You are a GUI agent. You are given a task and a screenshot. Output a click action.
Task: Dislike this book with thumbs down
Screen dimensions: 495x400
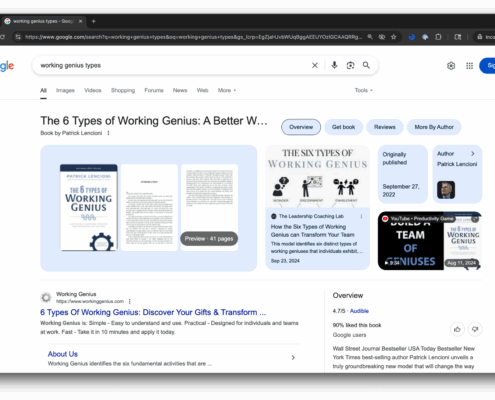475,329
